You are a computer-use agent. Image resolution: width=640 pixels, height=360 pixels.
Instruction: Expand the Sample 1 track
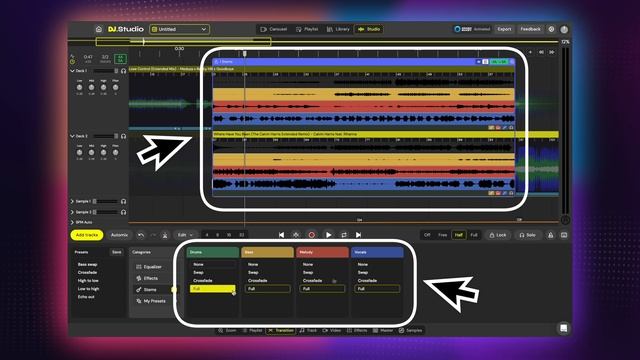click(x=72, y=201)
